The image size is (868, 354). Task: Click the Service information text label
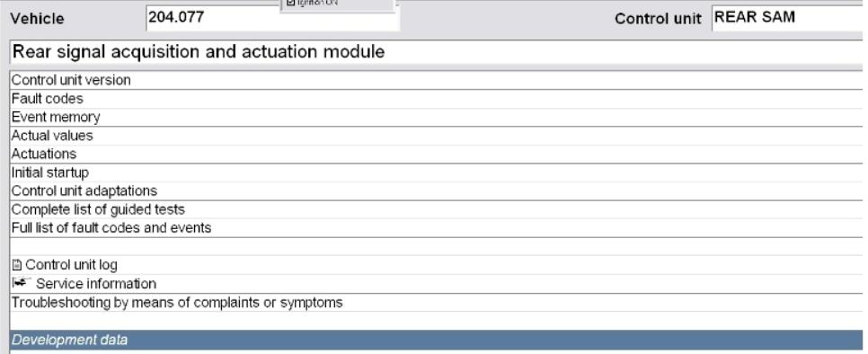[96, 284]
